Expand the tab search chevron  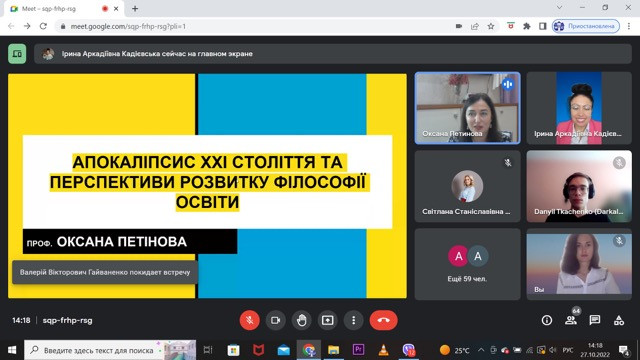coord(560,8)
